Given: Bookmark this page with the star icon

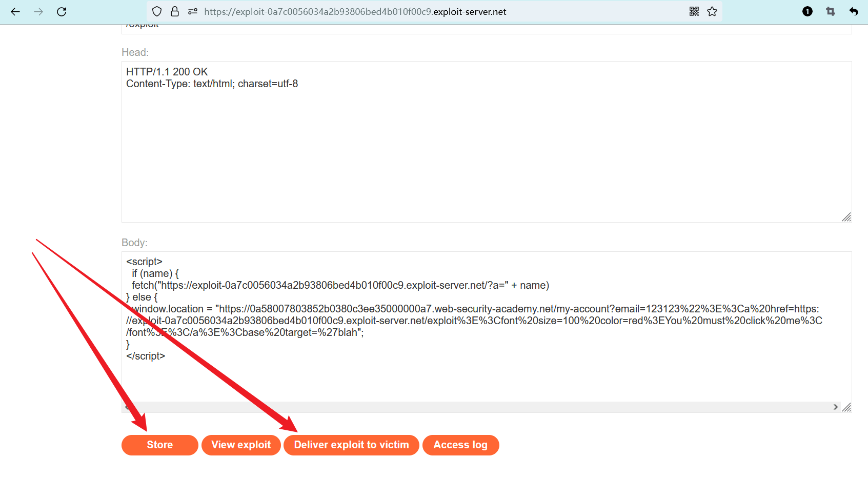Looking at the screenshot, I should pyautogui.click(x=712, y=12).
